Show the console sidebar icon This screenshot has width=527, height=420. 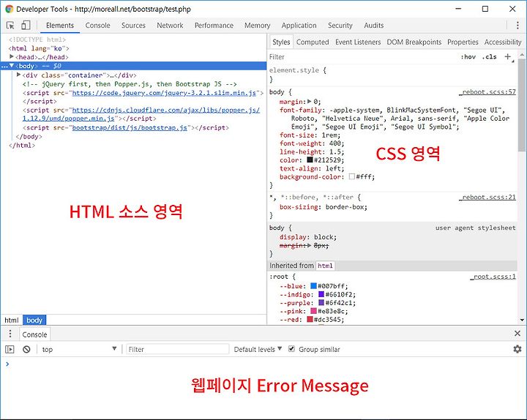click(10, 350)
